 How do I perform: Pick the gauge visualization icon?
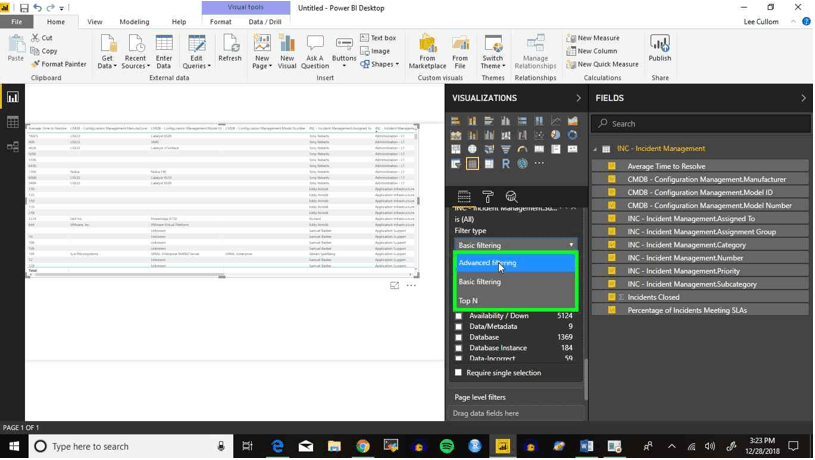coord(522,149)
